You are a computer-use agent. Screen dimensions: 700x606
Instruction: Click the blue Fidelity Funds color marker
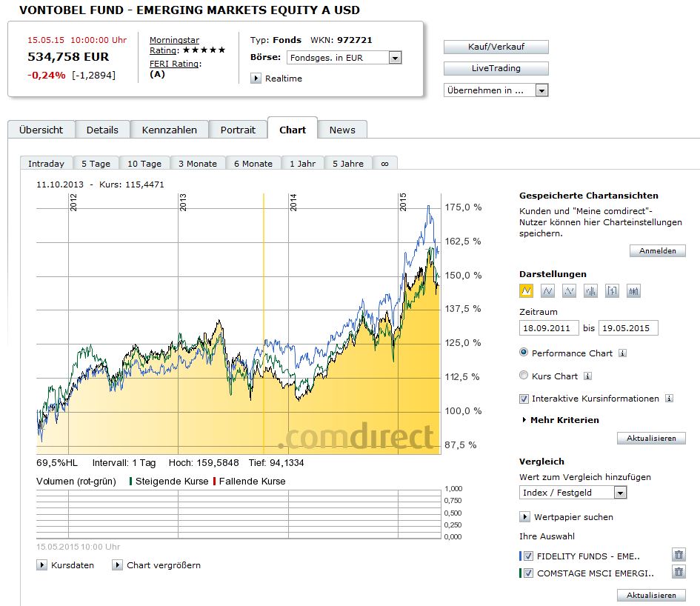tap(521, 556)
